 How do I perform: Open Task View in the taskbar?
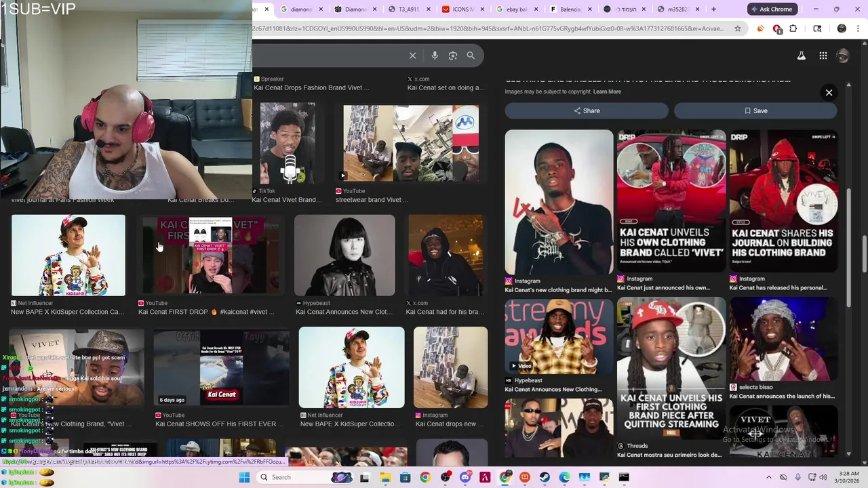(x=364, y=477)
